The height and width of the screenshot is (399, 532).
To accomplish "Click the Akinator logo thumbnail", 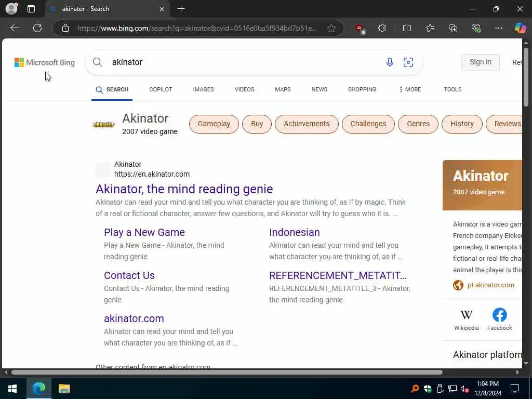I will [x=104, y=125].
